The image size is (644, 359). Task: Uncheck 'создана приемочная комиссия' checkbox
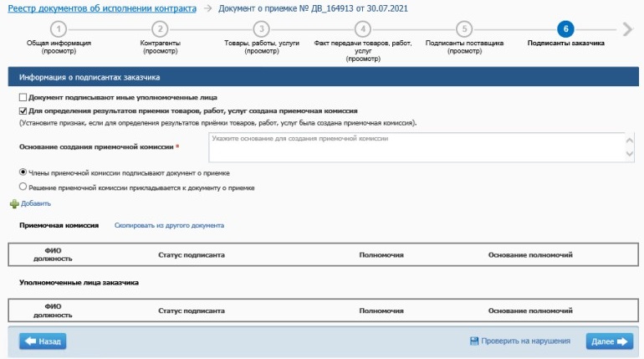click(x=23, y=111)
